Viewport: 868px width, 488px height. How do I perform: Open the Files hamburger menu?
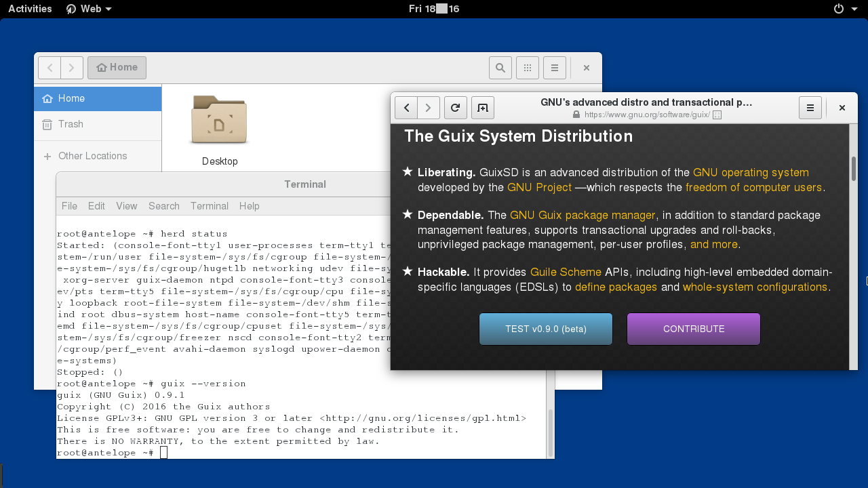(555, 68)
